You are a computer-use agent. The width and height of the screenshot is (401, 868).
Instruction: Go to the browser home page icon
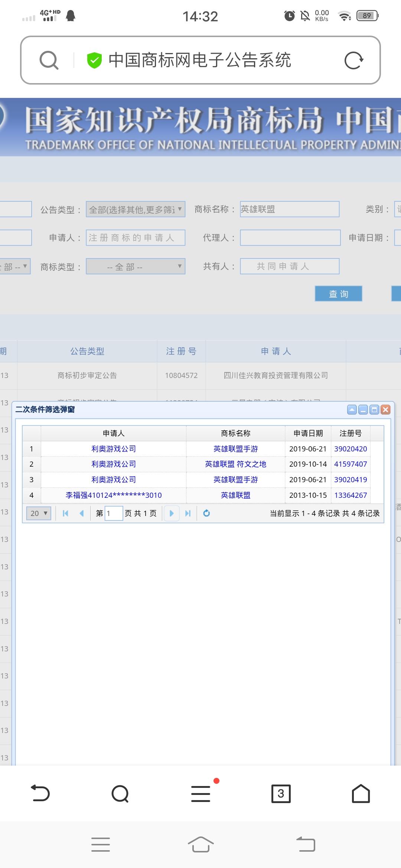[361, 793]
